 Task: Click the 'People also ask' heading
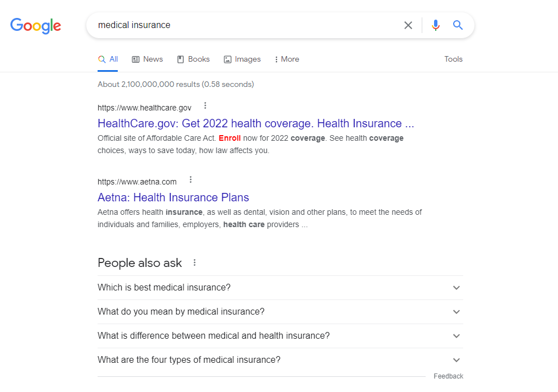pyautogui.click(x=140, y=263)
